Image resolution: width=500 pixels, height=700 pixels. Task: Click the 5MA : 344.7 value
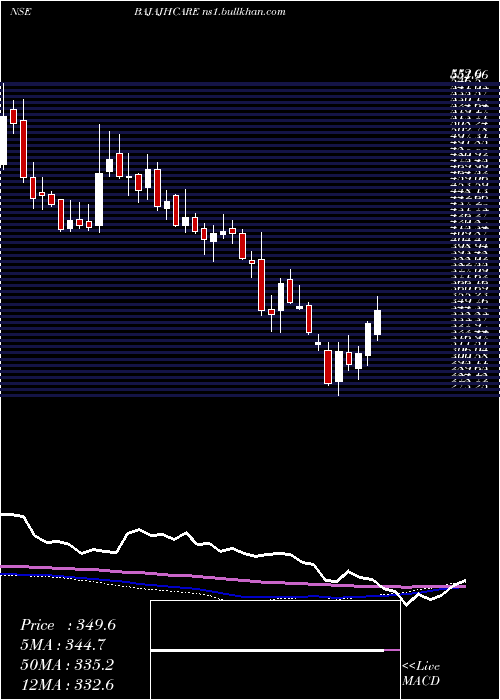[64, 645]
